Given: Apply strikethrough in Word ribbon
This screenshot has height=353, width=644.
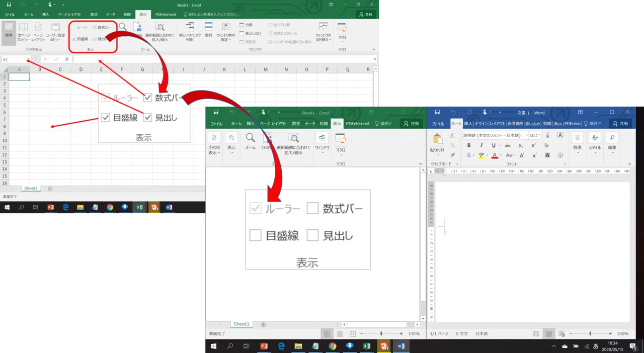Looking at the screenshot, I should 508,145.
